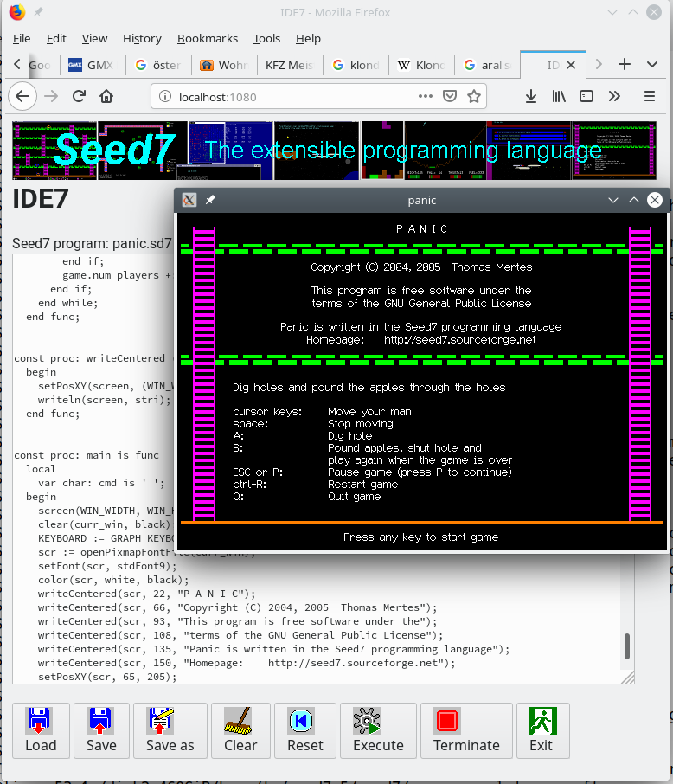Stop the program with Terminate button

pos(466,730)
